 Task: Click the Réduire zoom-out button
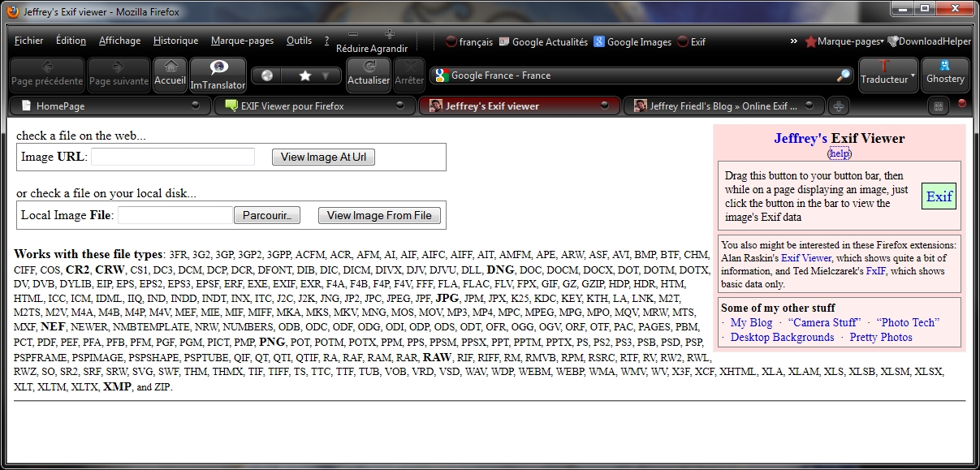point(352,41)
